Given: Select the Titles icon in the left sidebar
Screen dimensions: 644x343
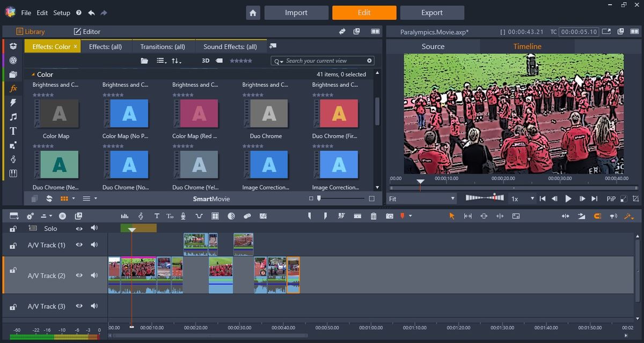Looking at the screenshot, I should [x=12, y=131].
